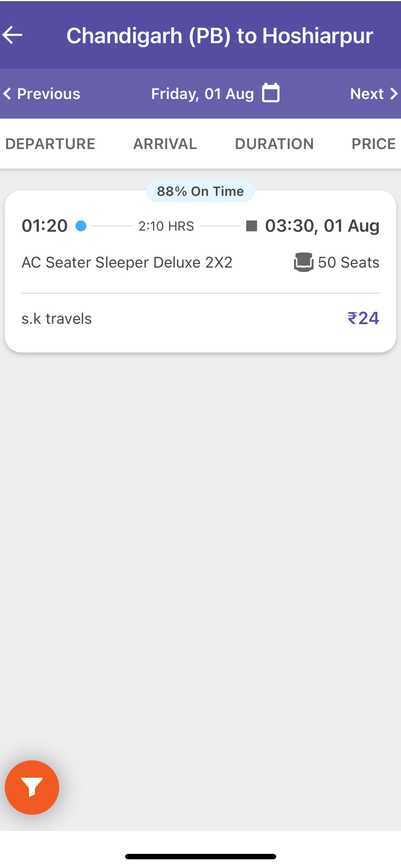Tap the back arrow icon
This screenshot has height=868, width=401.
12,35
